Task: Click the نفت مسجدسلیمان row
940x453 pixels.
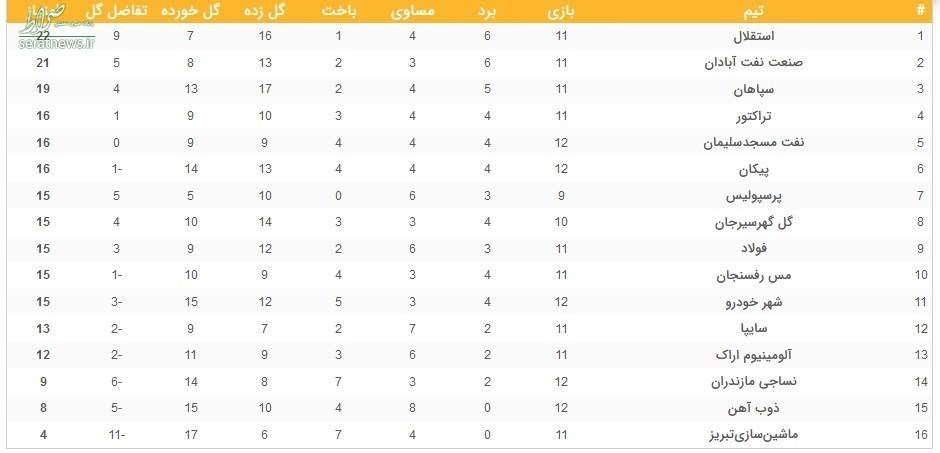Action: click(470, 143)
